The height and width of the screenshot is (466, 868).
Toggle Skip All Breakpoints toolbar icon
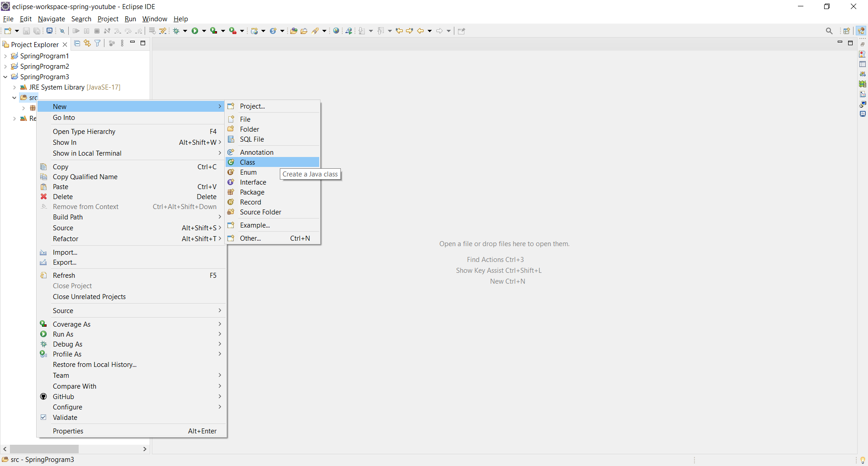click(62, 31)
